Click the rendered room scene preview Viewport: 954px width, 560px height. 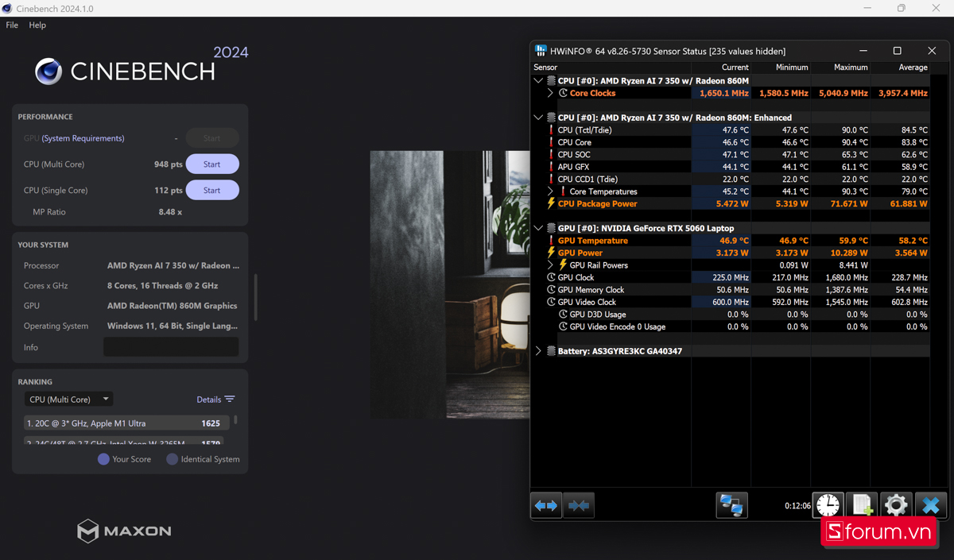tap(449, 284)
